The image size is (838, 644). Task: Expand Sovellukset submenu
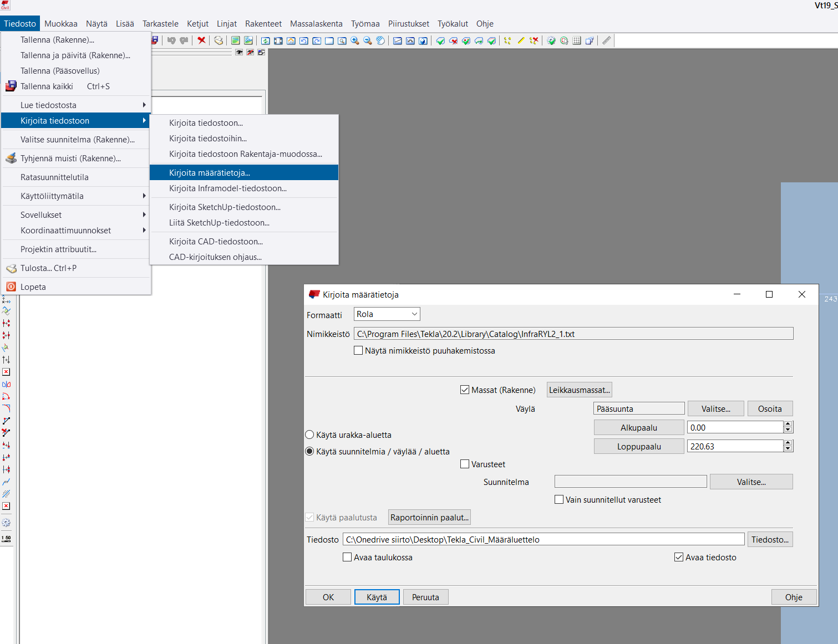tap(77, 214)
